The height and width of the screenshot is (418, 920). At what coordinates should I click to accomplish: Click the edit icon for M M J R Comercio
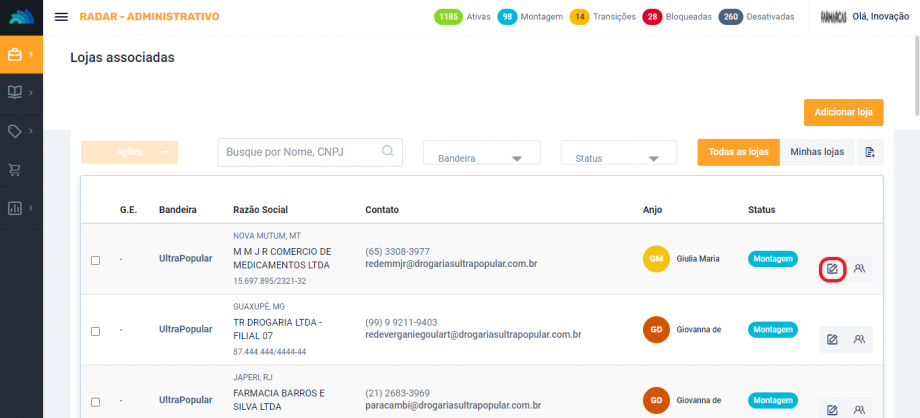(832, 269)
